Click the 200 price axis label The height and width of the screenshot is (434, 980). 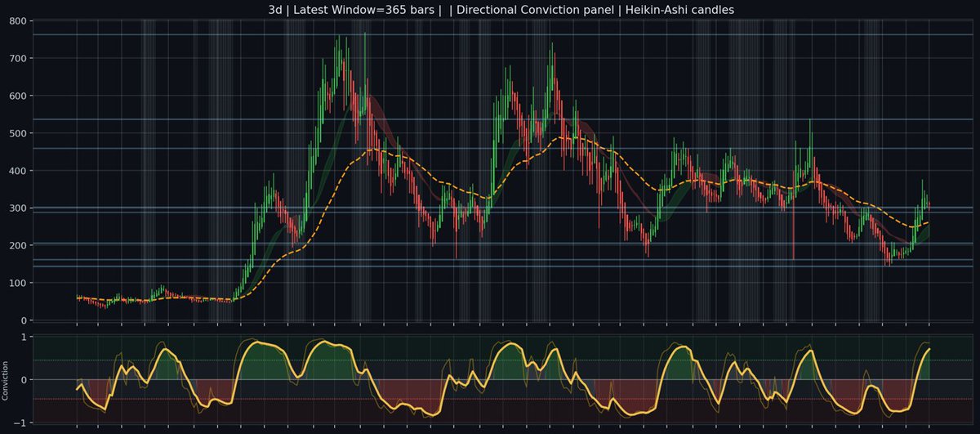[x=17, y=246]
